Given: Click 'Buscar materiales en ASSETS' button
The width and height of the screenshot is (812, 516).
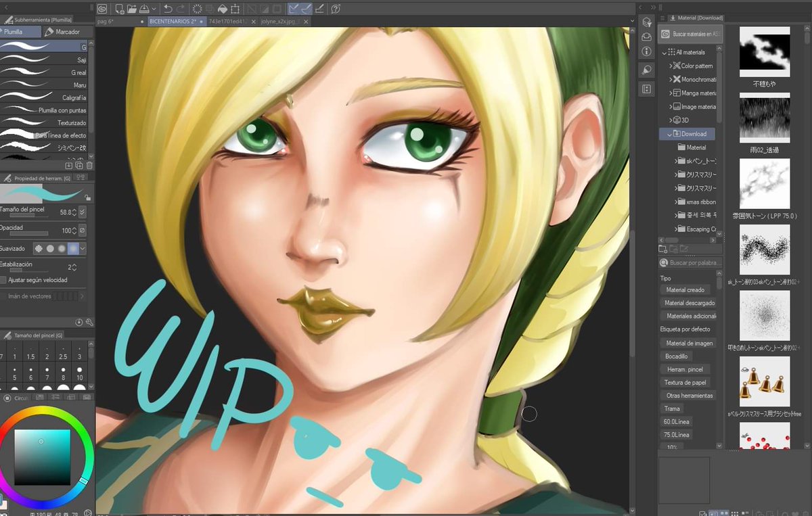Looking at the screenshot, I should click(691, 34).
